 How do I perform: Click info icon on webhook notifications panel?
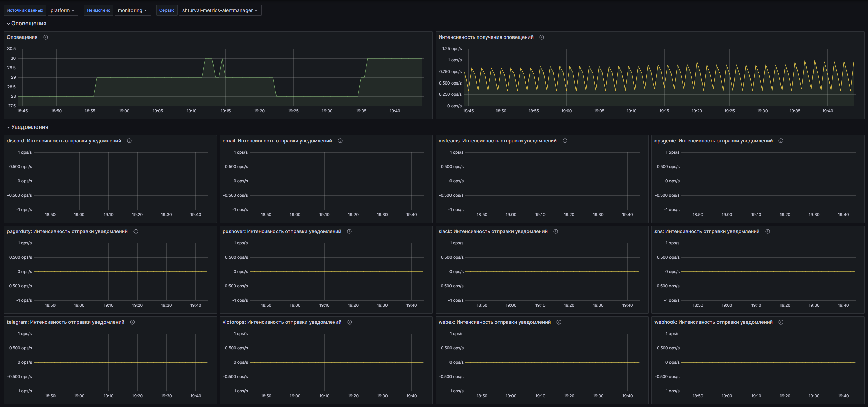coord(781,322)
